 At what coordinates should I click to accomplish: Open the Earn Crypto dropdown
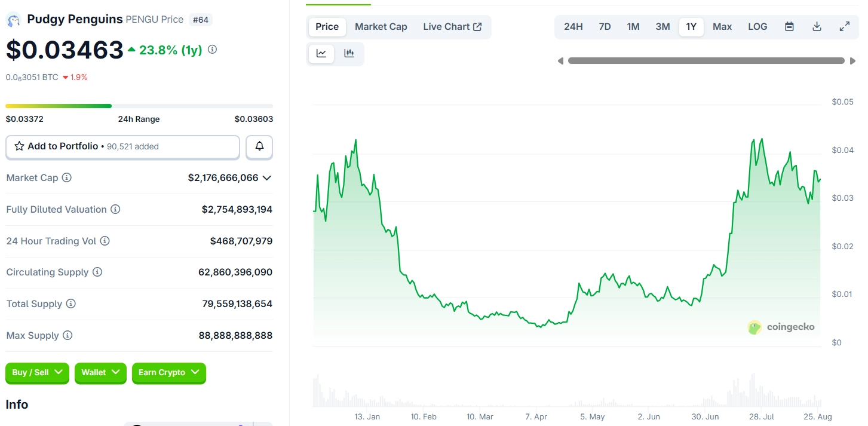pyautogui.click(x=168, y=373)
